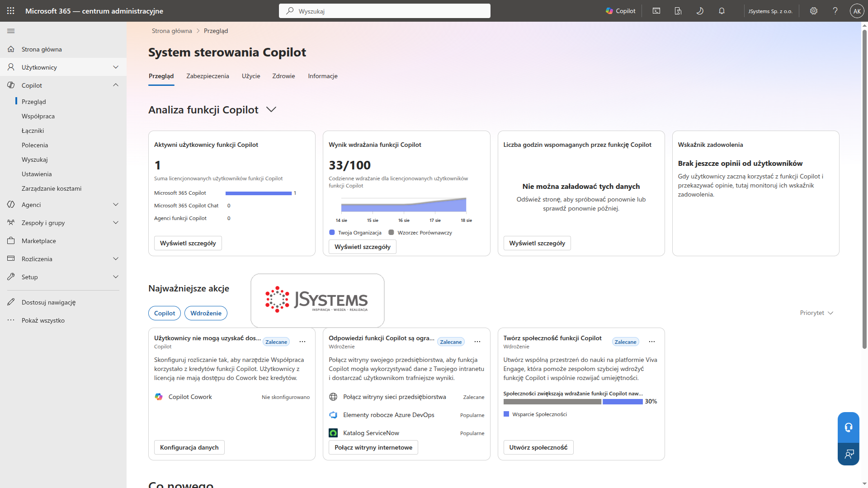
Task: Click the Zespoły i grupy icon
Action: (11, 222)
